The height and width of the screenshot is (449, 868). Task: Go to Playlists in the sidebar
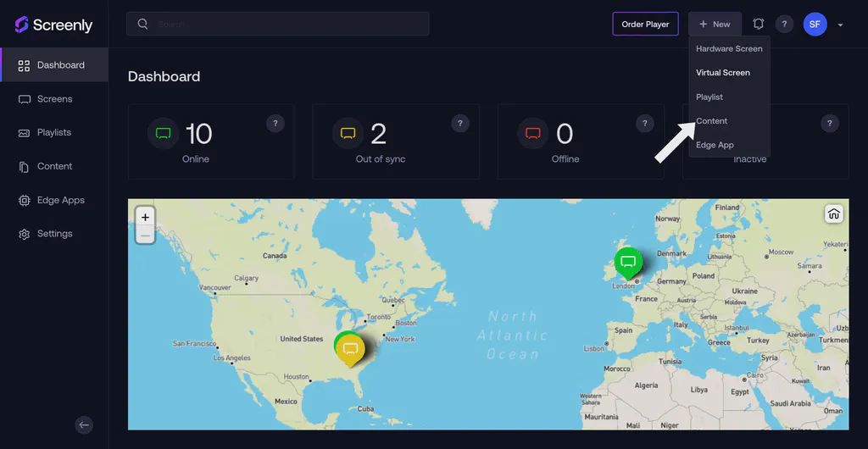click(54, 132)
